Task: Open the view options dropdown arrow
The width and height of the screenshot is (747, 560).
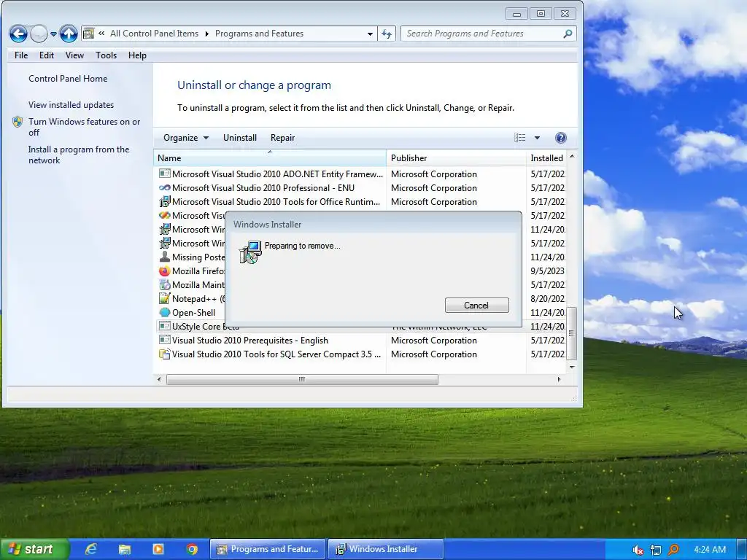Action: tap(537, 138)
